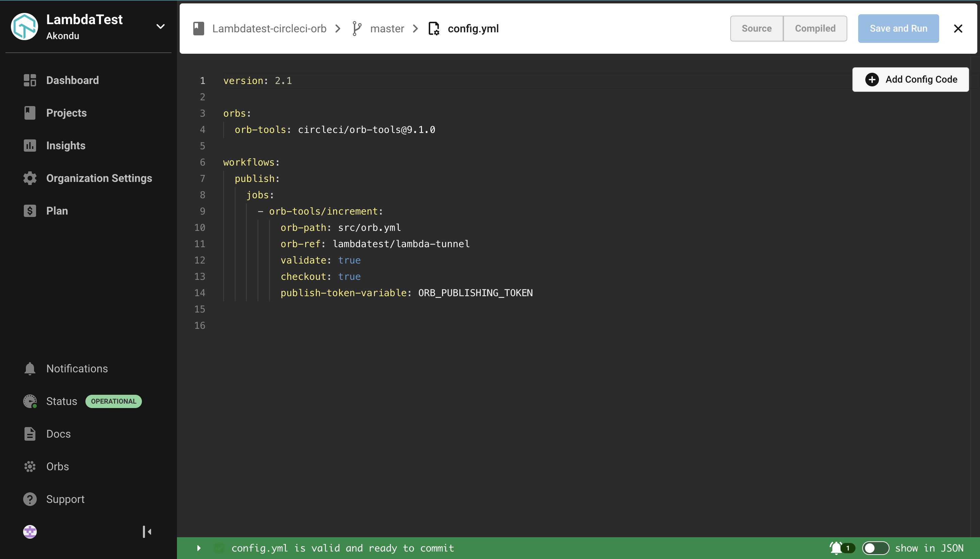
Task: Open Support question mark icon
Action: click(30, 499)
